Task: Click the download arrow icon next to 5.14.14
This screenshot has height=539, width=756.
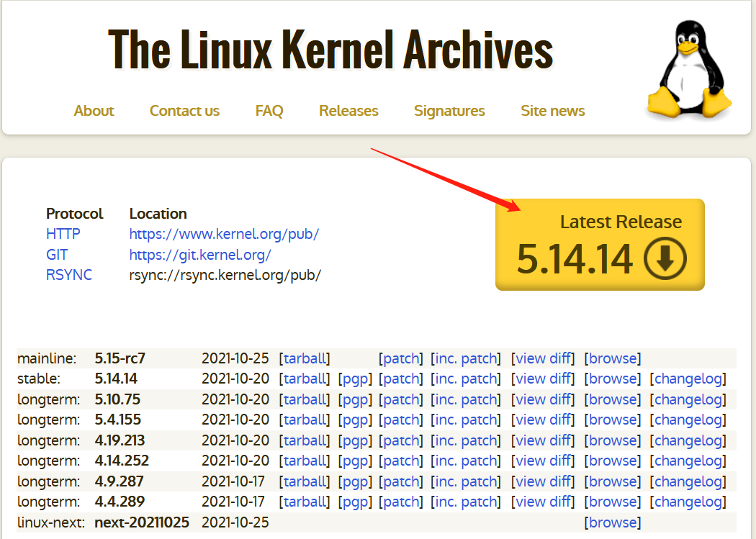Action: click(x=665, y=259)
